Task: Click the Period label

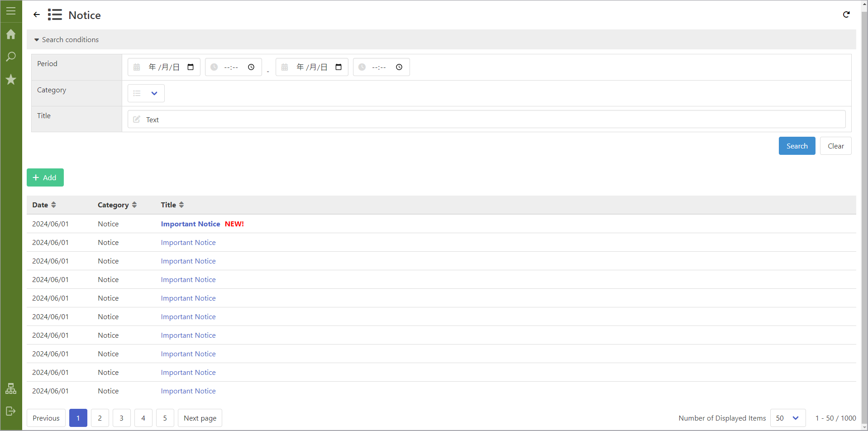Action: 47,63
